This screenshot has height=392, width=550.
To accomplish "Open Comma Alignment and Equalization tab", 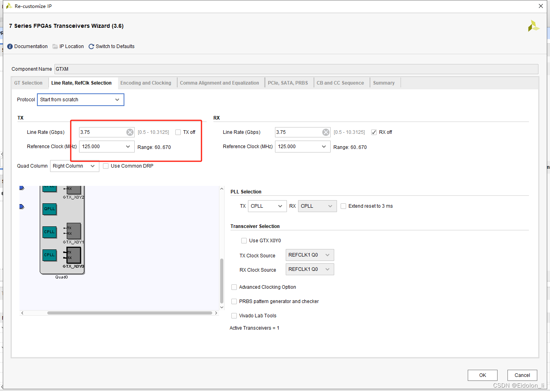I will [x=219, y=83].
